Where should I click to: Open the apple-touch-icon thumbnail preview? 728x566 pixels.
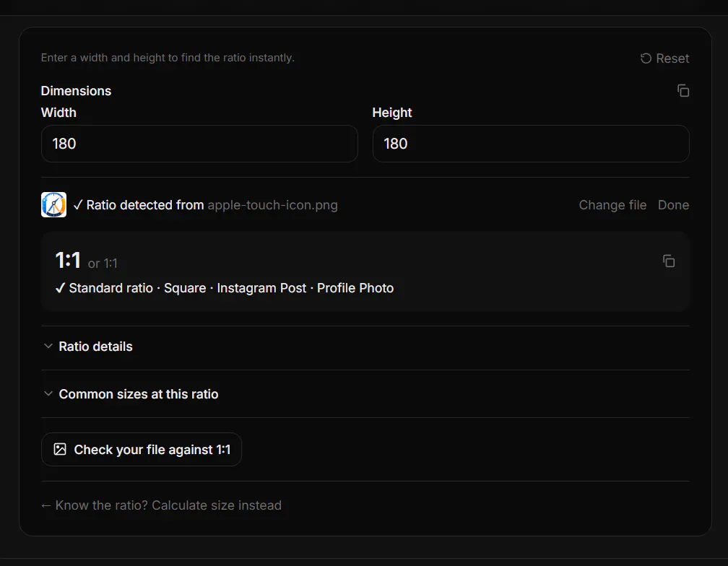pos(54,204)
